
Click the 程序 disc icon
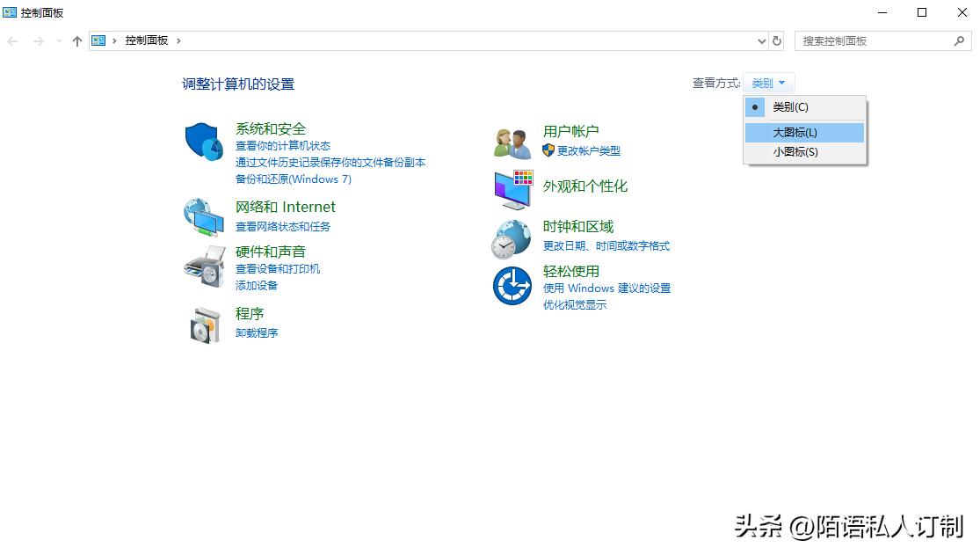(203, 324)
